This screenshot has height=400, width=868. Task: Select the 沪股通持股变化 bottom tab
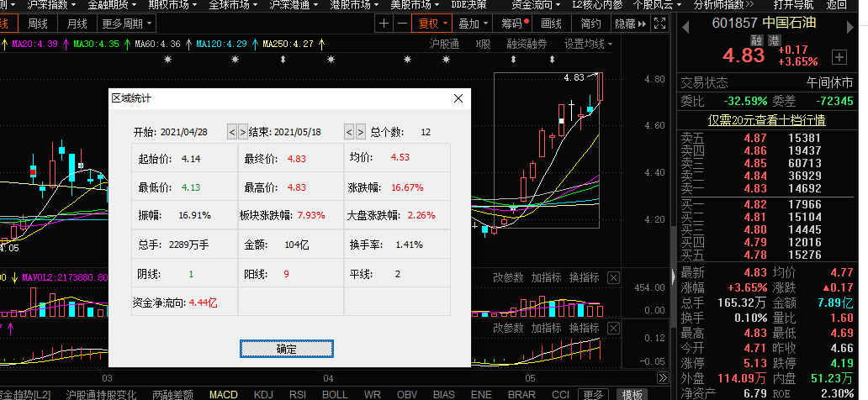pos(101,394)
